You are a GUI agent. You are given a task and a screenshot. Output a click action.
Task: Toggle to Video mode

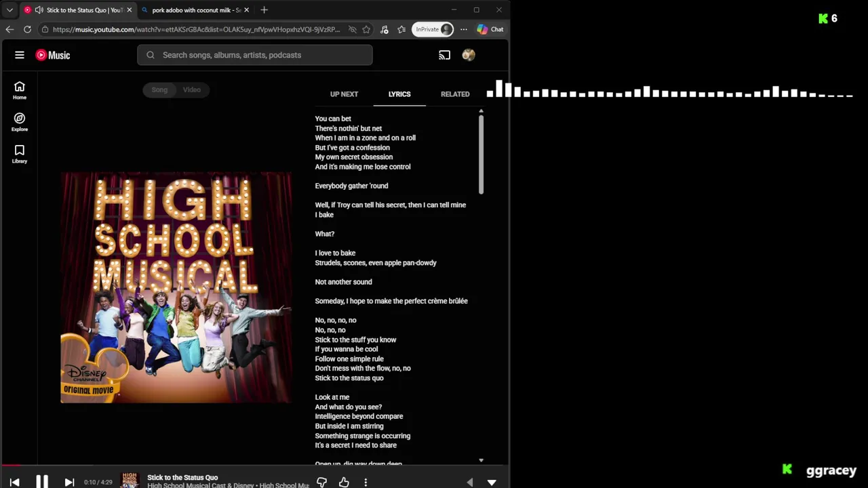[x=192, y=89]
